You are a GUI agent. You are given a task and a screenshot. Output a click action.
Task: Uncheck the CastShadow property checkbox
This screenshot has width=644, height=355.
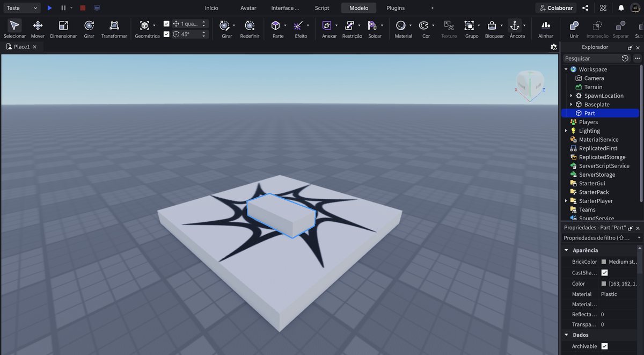(x=604, y=273)
